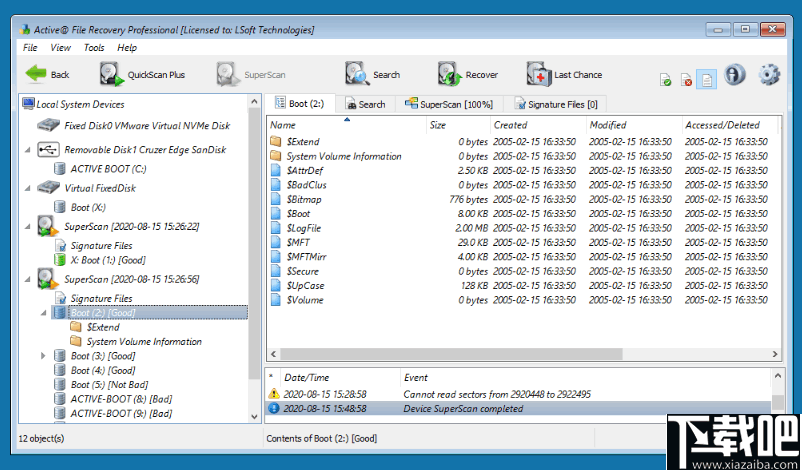Open the Search tool in toolbar

click(x=372, y=75)
